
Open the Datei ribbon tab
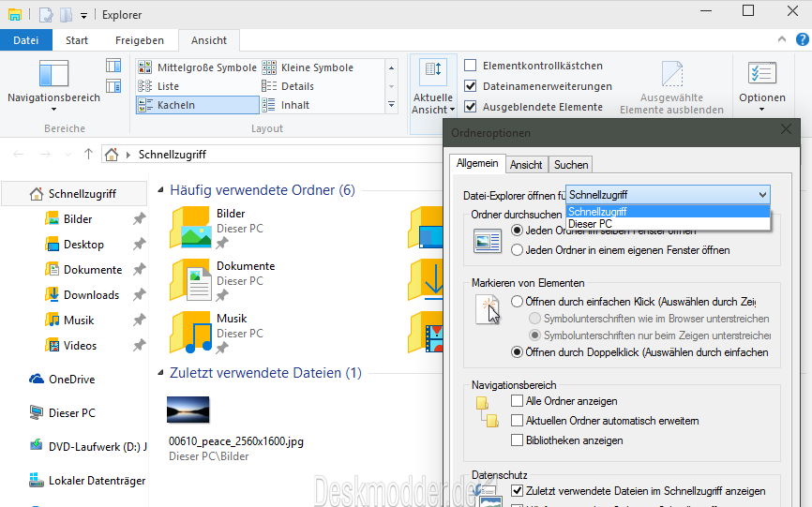pos(26,40)
